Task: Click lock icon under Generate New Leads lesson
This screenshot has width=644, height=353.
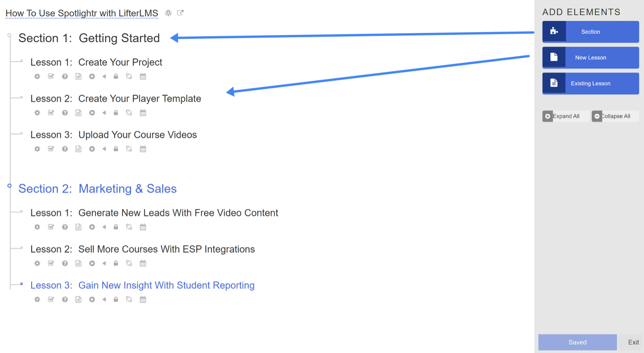Action: [116, 227]
